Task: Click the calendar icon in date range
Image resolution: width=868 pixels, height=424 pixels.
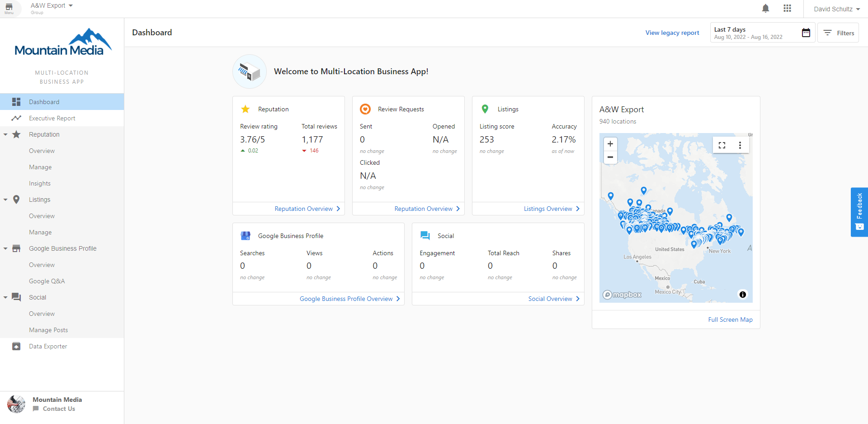Action: click(806, 33)
